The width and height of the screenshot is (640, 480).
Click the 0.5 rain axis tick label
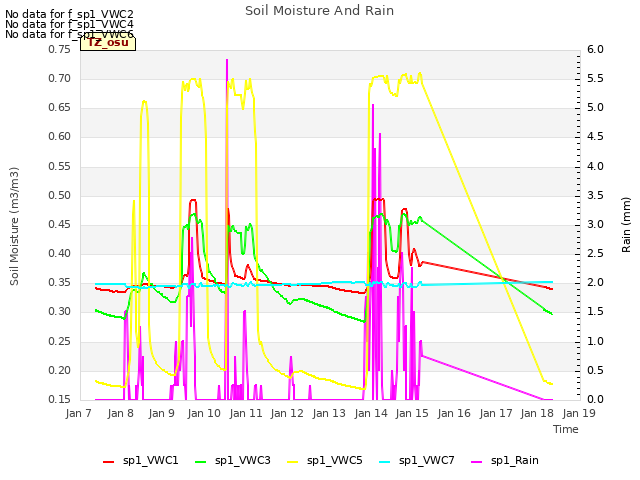click(x=596, y=371)
